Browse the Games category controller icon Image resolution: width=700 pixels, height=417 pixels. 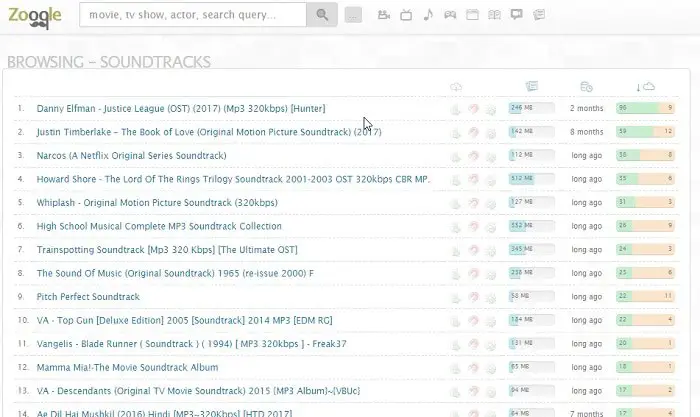pos(450,15)
